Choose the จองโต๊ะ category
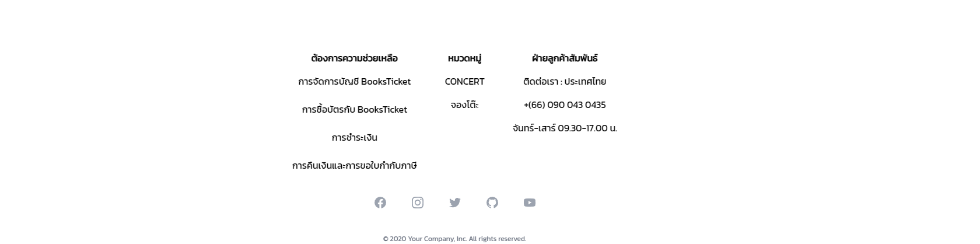 [x=464, y=105]
